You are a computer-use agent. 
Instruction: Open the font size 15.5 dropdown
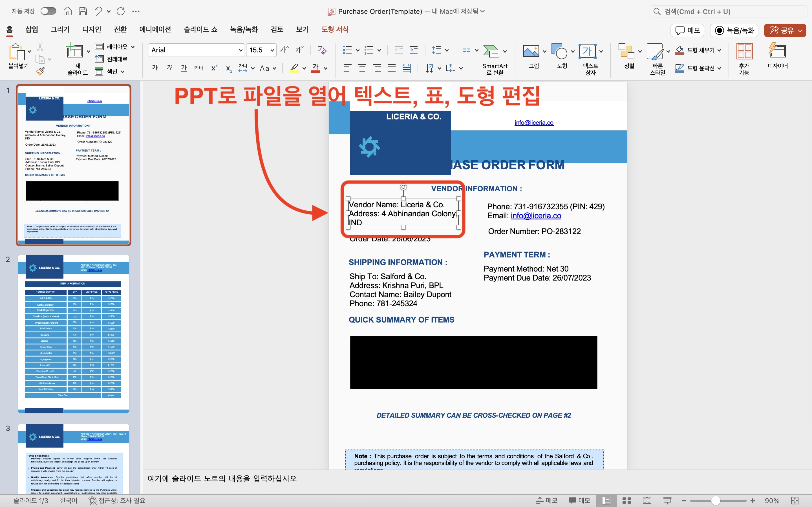coord(261,50)
